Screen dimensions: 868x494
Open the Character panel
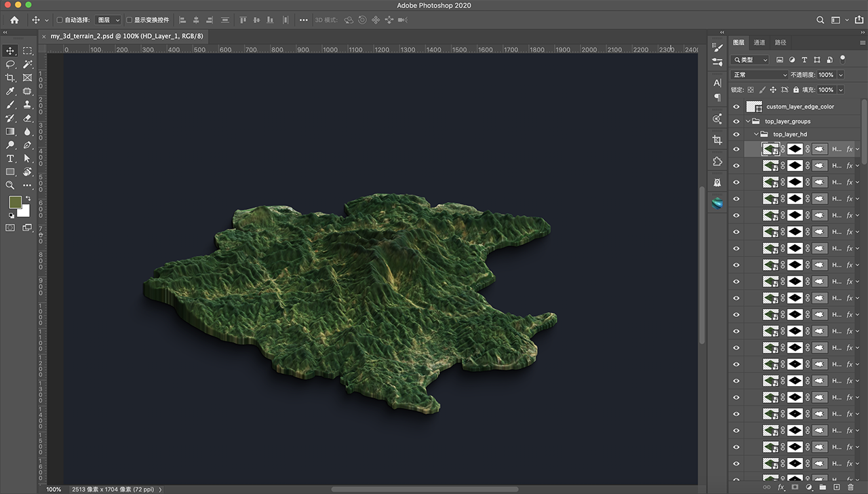(717, 83)
